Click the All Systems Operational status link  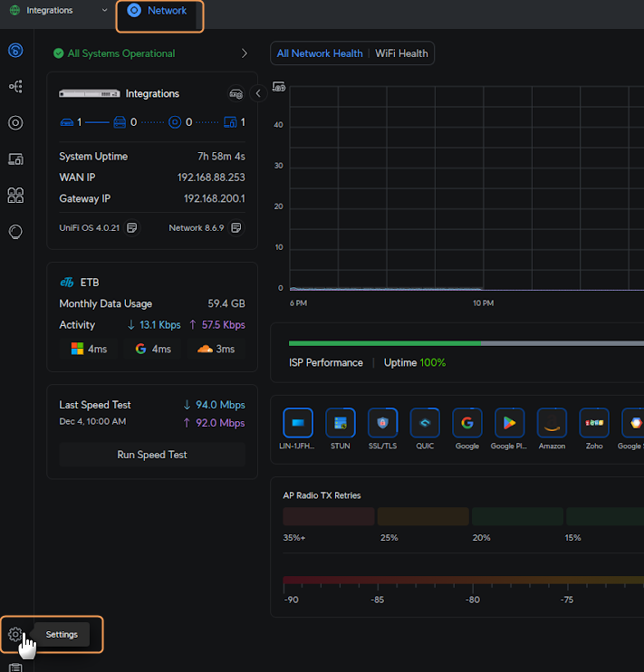click(x=120, y=53)
